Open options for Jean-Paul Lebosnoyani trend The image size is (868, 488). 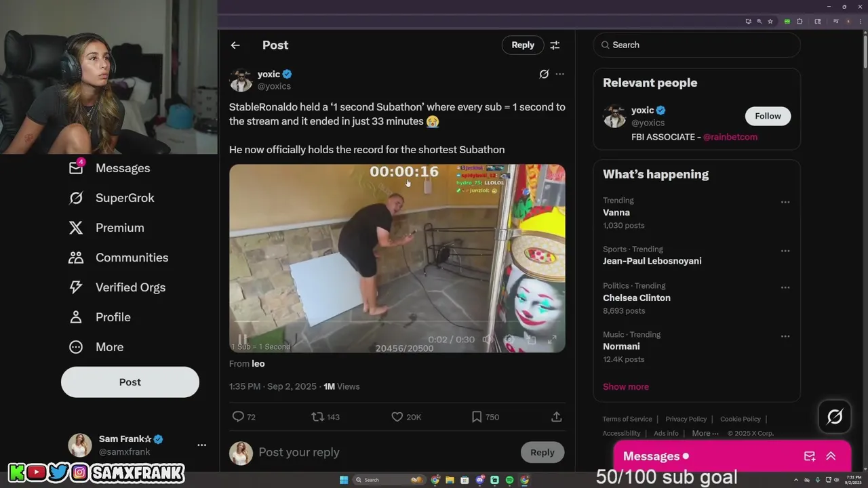785,251
